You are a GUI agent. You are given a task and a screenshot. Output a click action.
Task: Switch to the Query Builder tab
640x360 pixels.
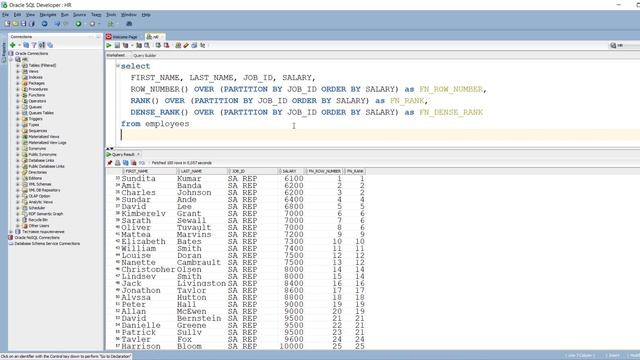pyautogui.click(x=144, y=55)
